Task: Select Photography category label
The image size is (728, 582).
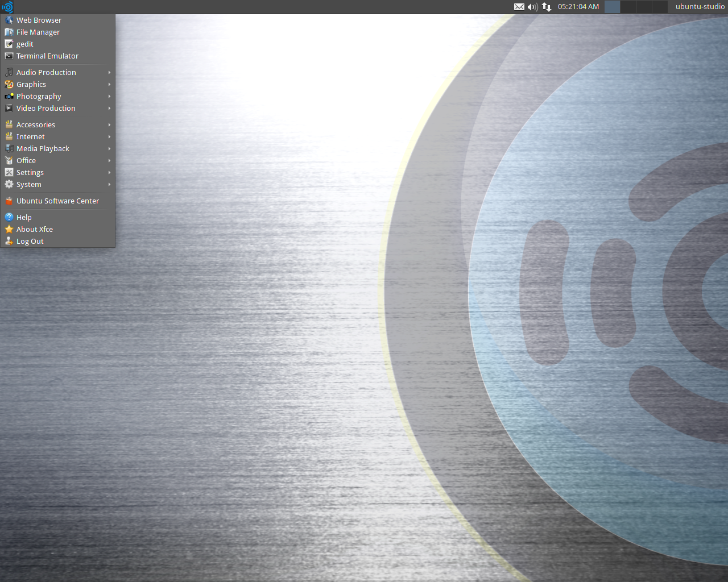Action: [39, 96]
